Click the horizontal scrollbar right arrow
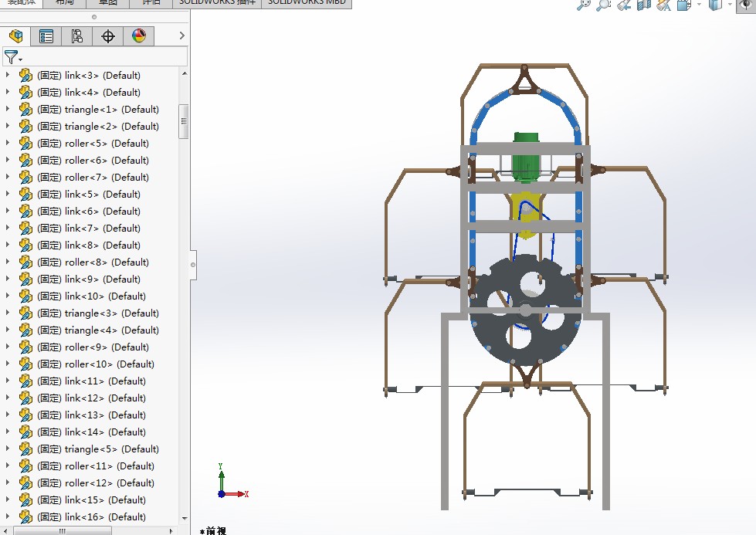Screen dimensions: 756x535 click(171, 530)
